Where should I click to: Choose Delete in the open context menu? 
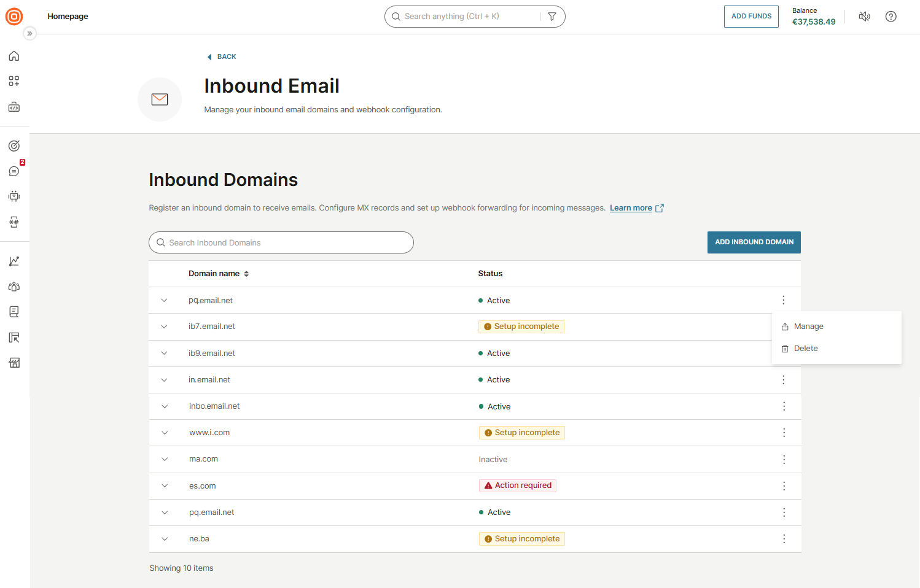[805, 348]
